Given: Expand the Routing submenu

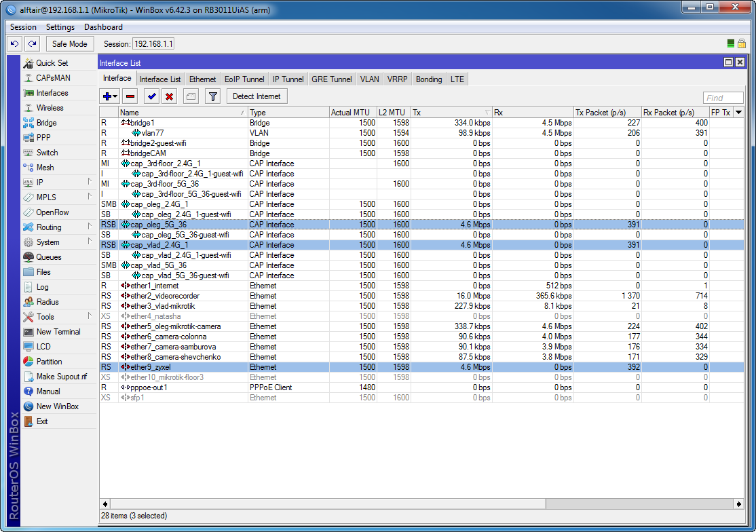Looking at the screenshot, I should tap(90, 227).
